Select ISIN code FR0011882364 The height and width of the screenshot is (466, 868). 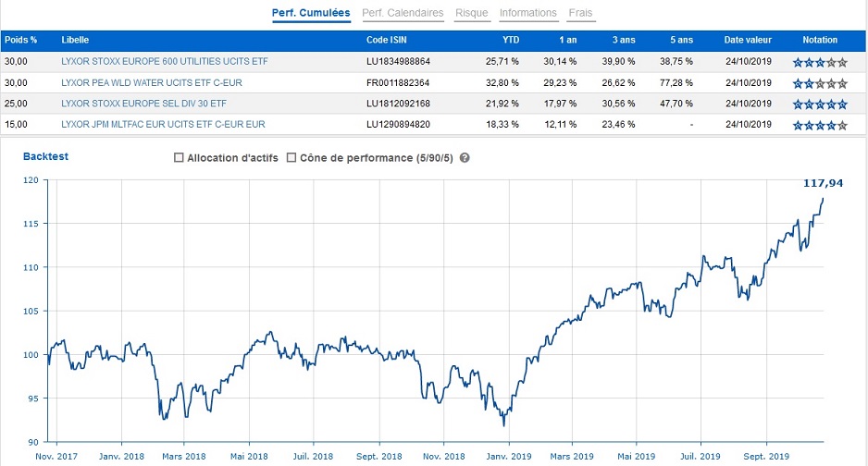(398, 83)
